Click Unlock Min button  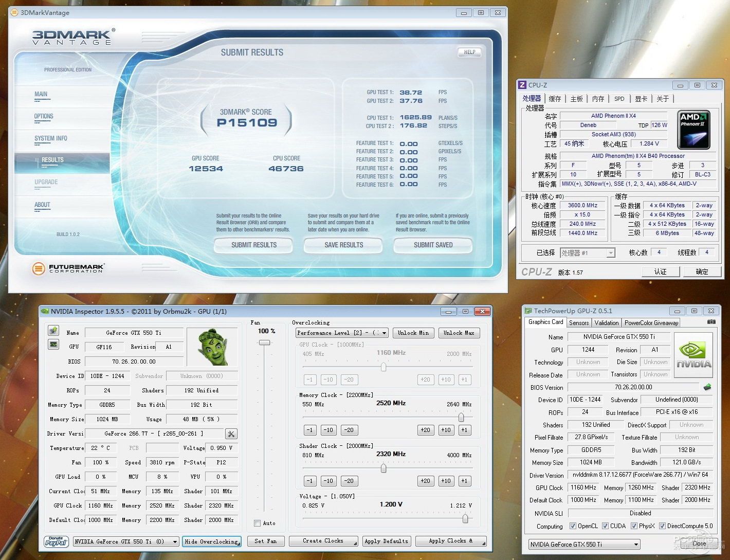click(x=413, y=333)
